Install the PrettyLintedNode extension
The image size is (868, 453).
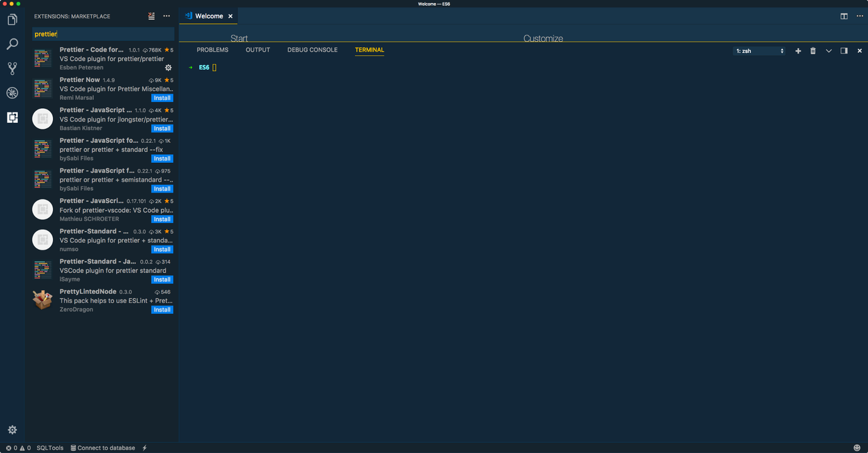pyautogui.click(x=162, y=310)
